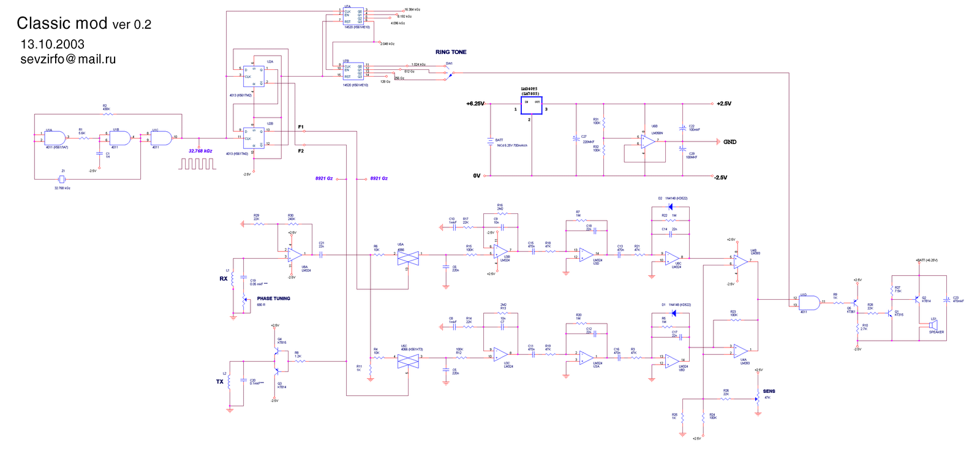Select the U1C NAND gate

click(x=161, y=137)
